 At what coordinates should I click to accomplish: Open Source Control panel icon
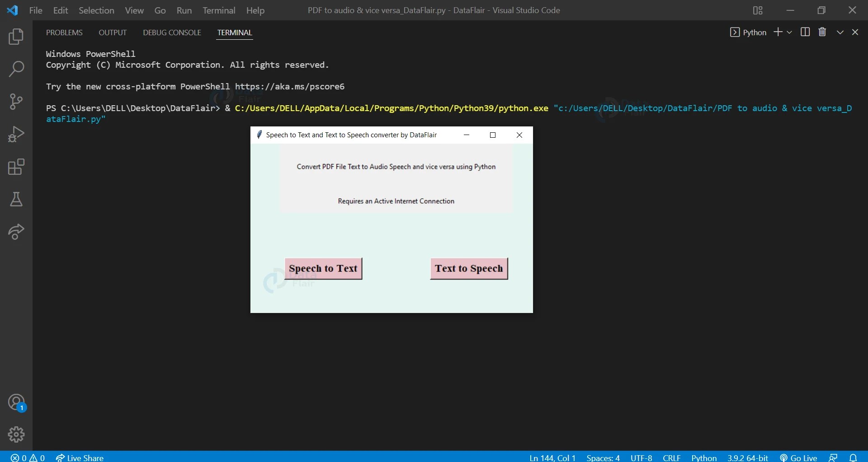(x=16, y=101)
